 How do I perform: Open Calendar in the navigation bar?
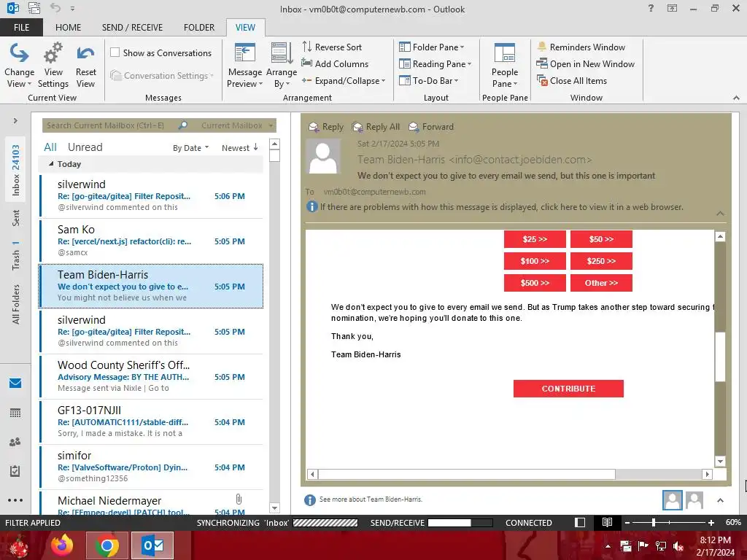(15, 413)
